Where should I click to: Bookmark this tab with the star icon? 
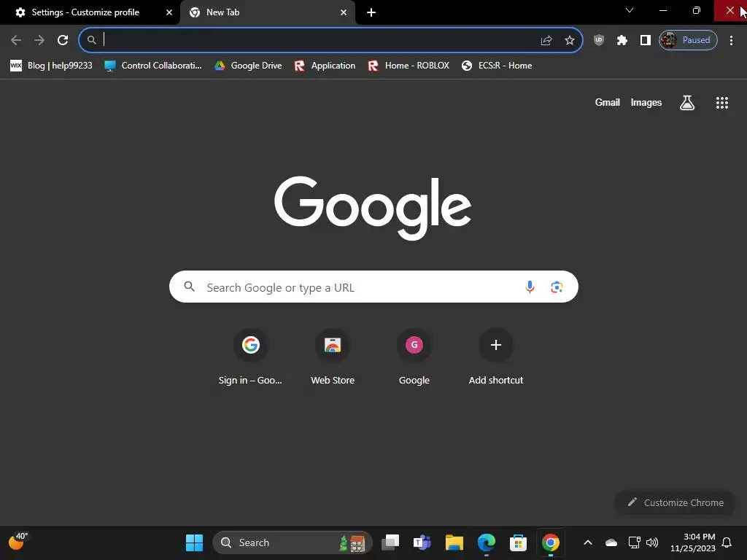point(569,40)
